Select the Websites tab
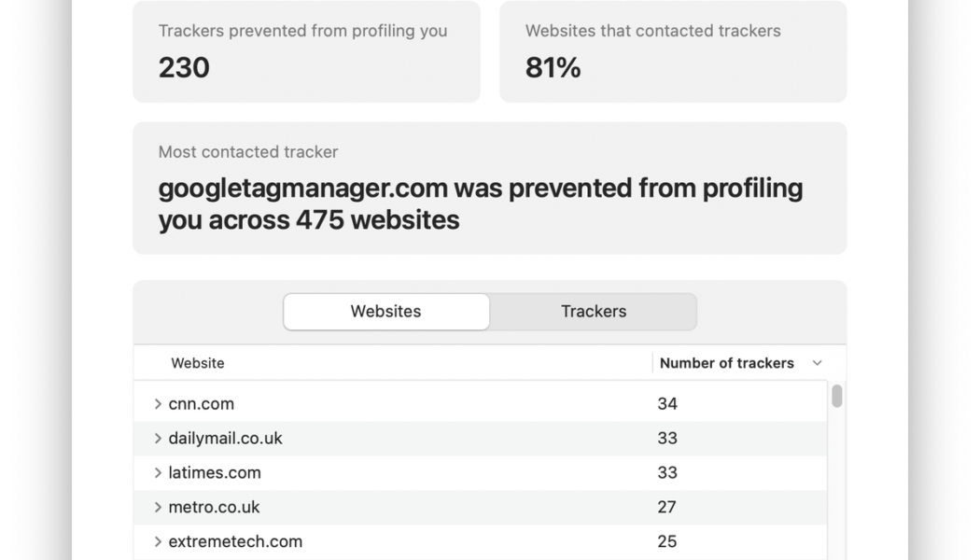The width and height of the screenshot is (980, 560). coord(385,312)
